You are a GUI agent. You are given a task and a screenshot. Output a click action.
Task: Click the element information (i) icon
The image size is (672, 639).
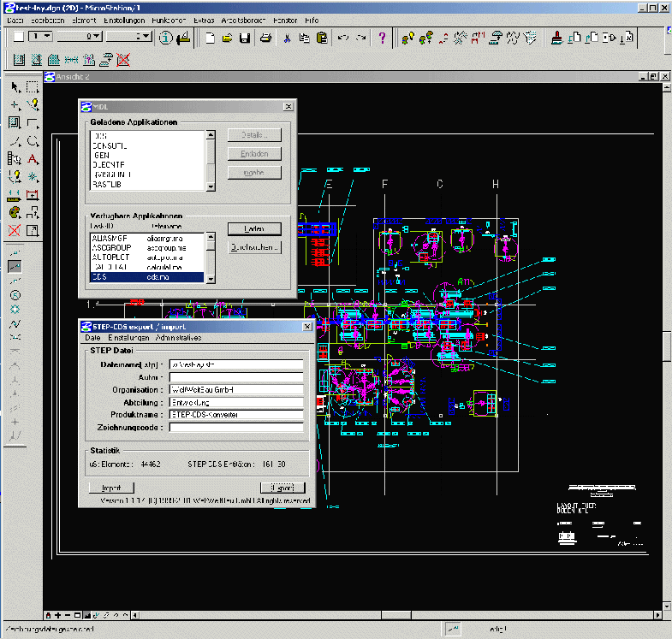pos(166,38)
